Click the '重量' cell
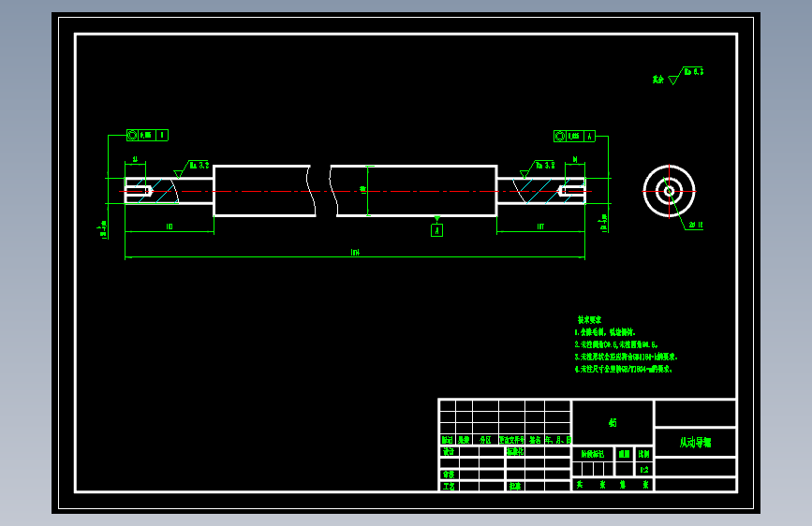The image size is (812, 526). coord(625,454)
